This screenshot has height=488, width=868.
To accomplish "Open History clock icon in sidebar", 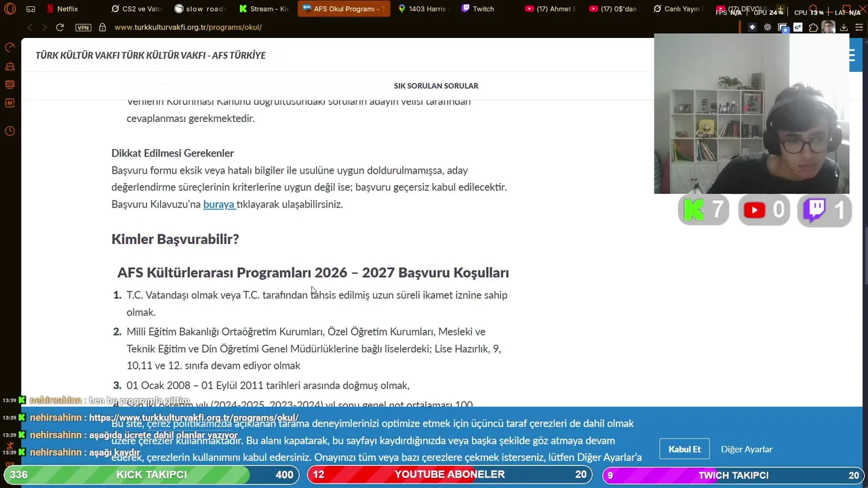I will click(x=9, y=131).
